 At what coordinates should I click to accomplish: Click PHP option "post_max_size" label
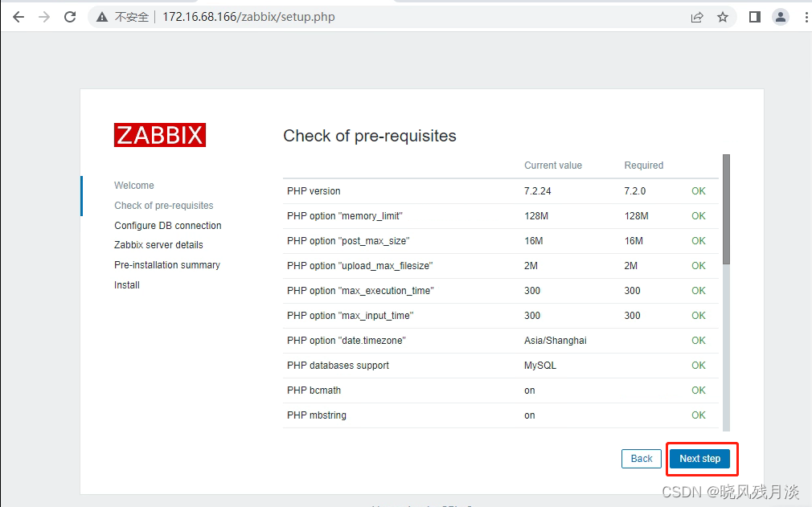349,240
